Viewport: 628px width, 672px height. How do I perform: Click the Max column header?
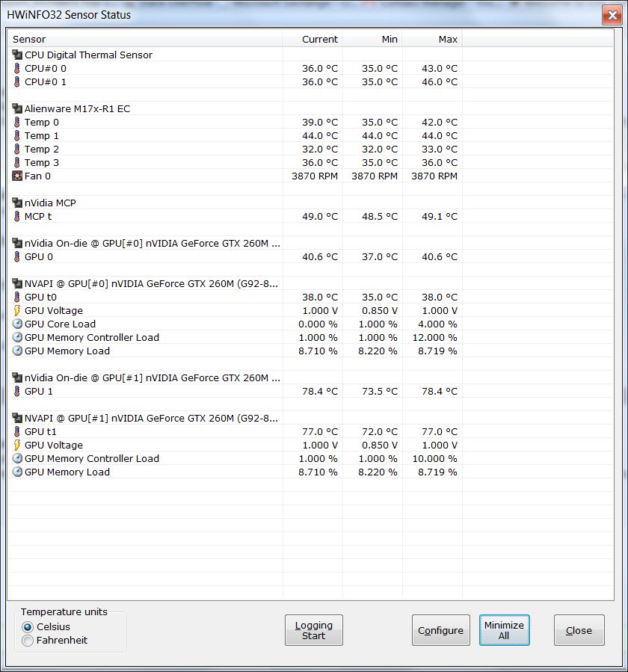[433, 39]
